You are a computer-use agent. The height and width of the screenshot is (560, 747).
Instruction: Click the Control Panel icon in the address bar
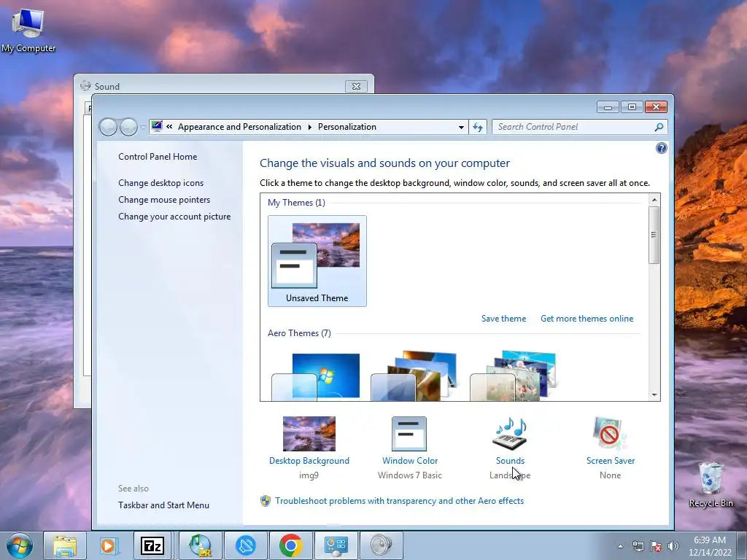[157, 126]
